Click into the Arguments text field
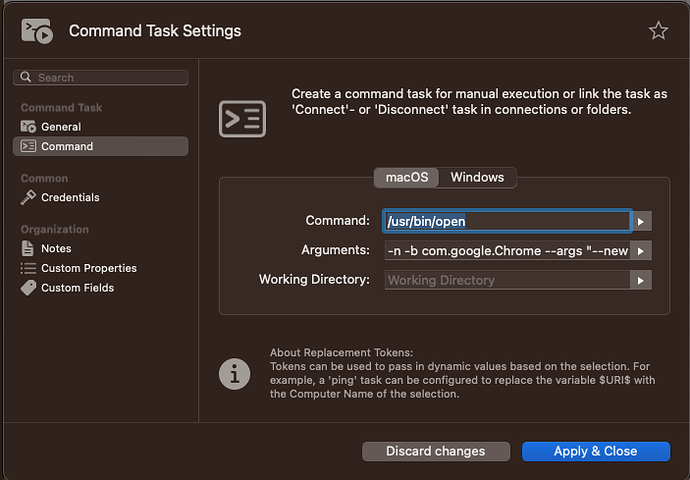The image size is (690, 480). pyautogui.click(x=507, y=251)
